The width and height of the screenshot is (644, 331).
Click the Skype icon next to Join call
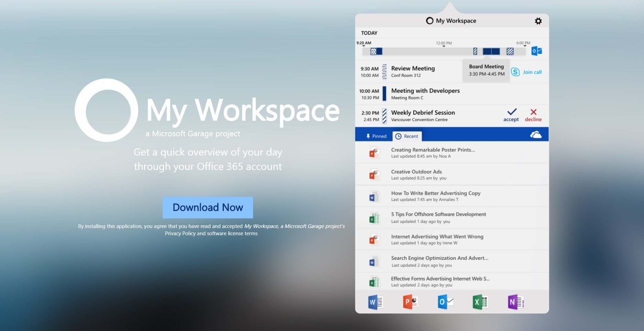tap(515, 72)
